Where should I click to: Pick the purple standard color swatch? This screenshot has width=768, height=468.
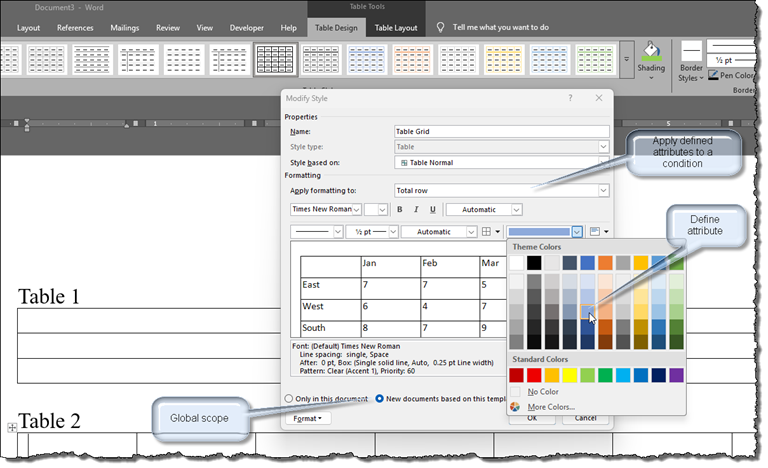point(676,375)
